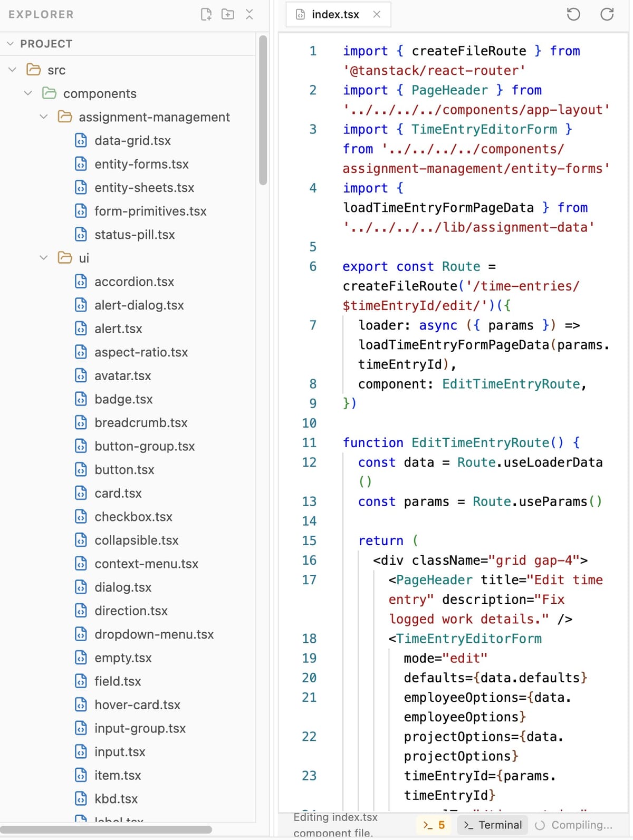The image size is (633, 840).
Task: Click file icon next to card.tsx
Action: click(x=81, y=493)
